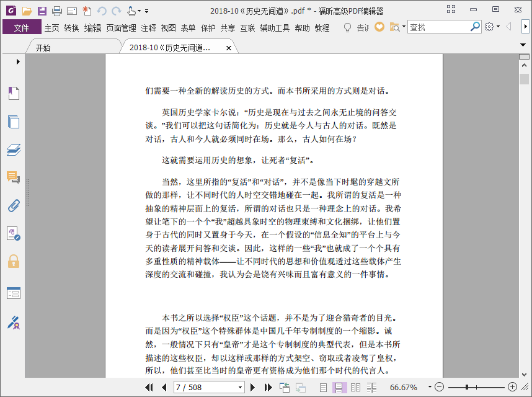This screenshot has height=397, width=532.
Task: Go to the next page
Action: (x=252, y=387)
